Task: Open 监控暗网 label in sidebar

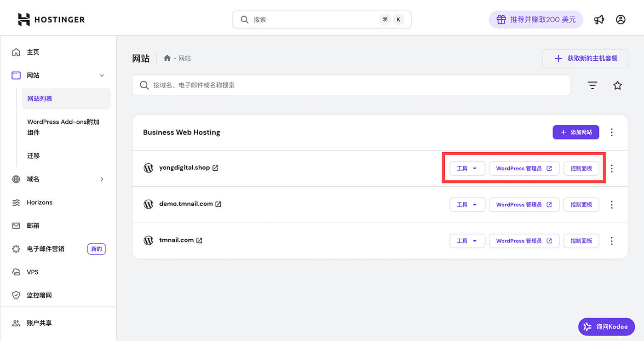Action: [39, 295]
